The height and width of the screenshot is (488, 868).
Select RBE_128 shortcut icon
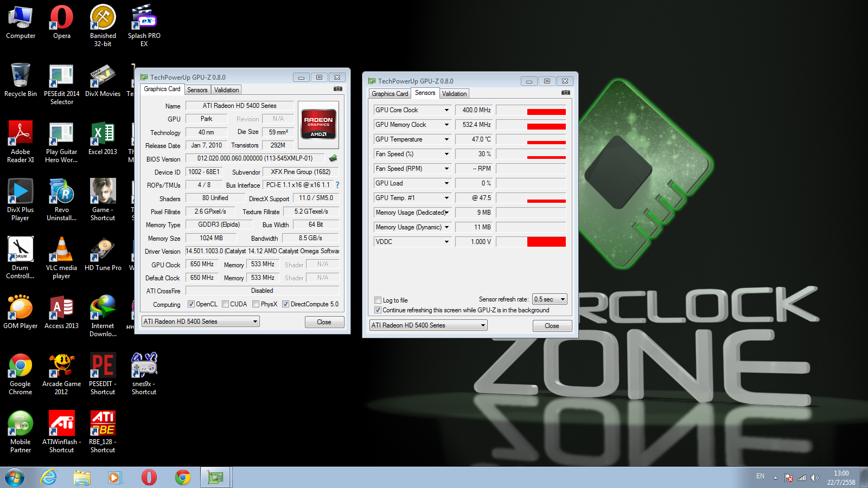click(103, 432)
